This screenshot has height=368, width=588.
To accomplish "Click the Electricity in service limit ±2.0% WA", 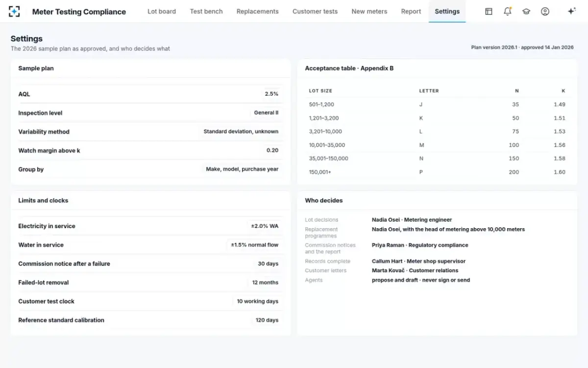I will pos(265,226).
